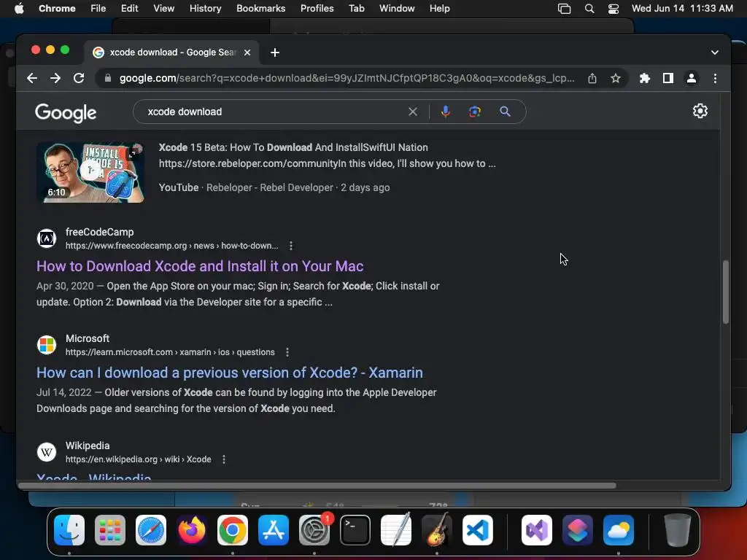The width and height of the screenshot is (747, 560).
Task: Toggle Chrome side panel
Action: point(668,78)
